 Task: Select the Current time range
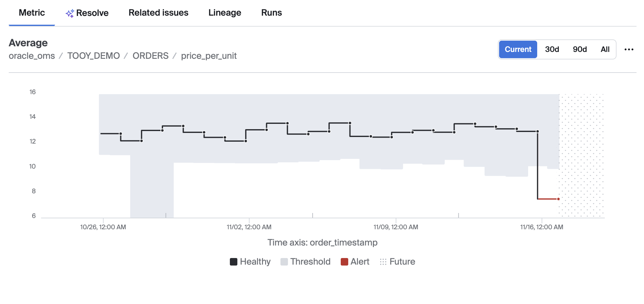[x=518, y=49]
